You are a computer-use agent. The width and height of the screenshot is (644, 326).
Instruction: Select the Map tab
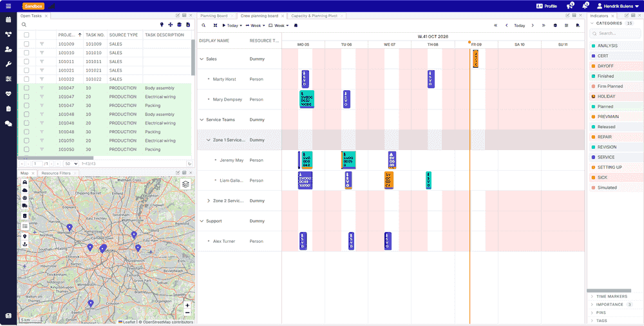(x=24, y=173)
